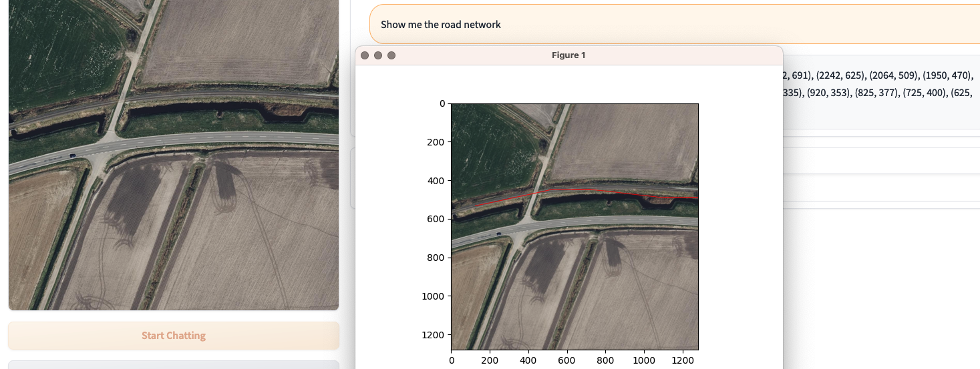Maximize the Figure 1 window

coord(391,55)
